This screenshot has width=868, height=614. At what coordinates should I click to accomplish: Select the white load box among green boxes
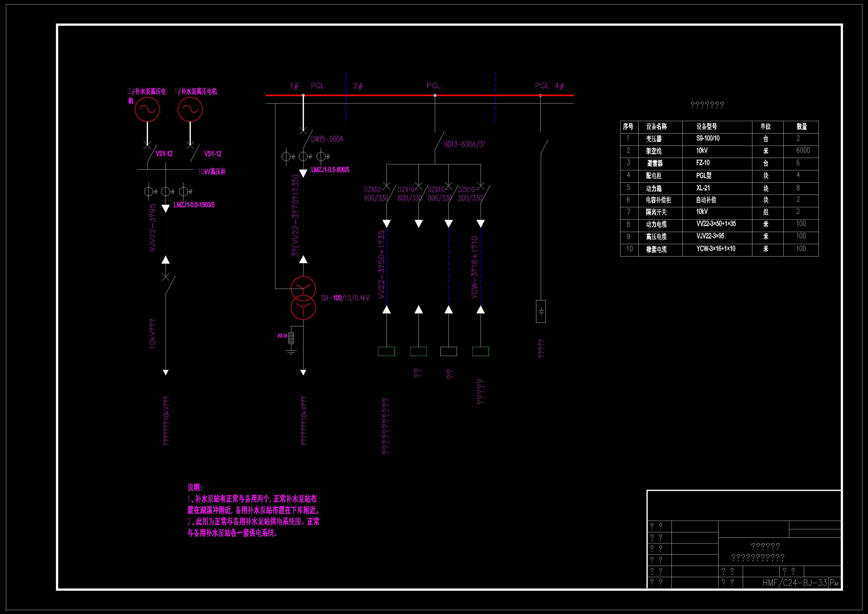[448, 351]
